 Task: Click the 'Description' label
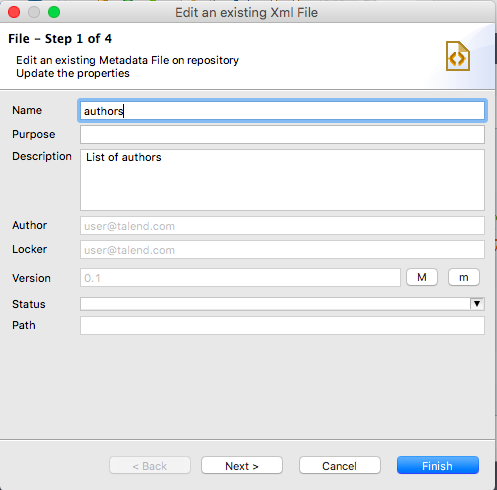(42, 156)
